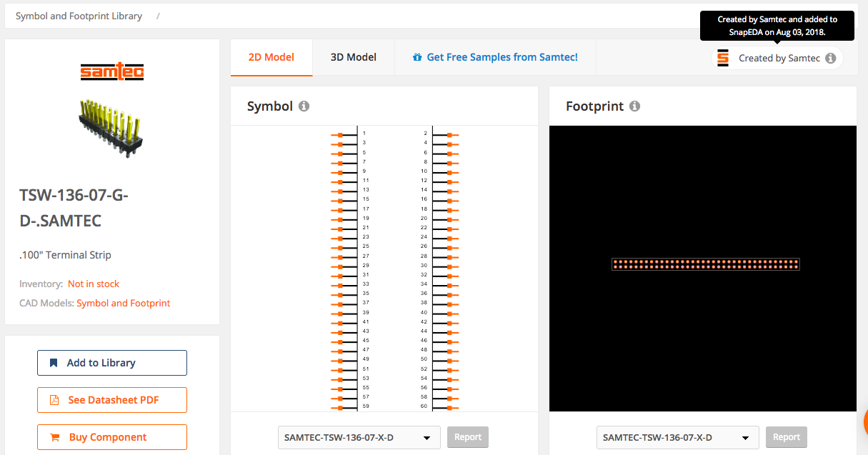
Task: Click the Created by Samtec label
Action: [x=779, y=59]
